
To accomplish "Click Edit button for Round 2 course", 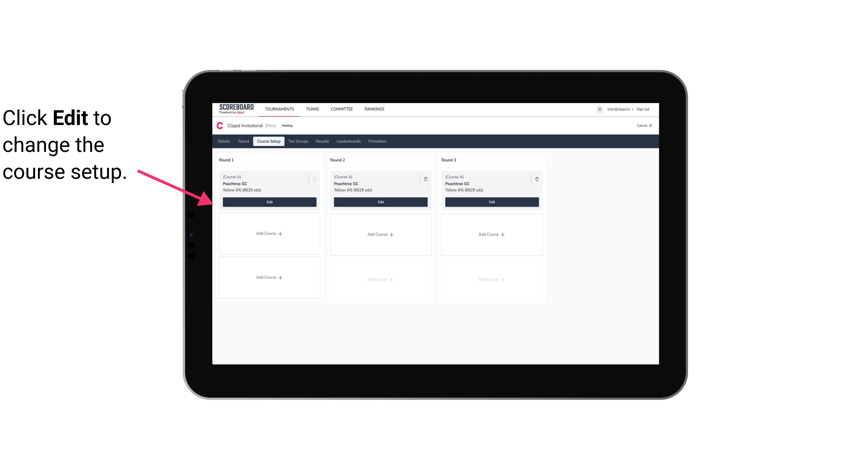I will point(380,202).
